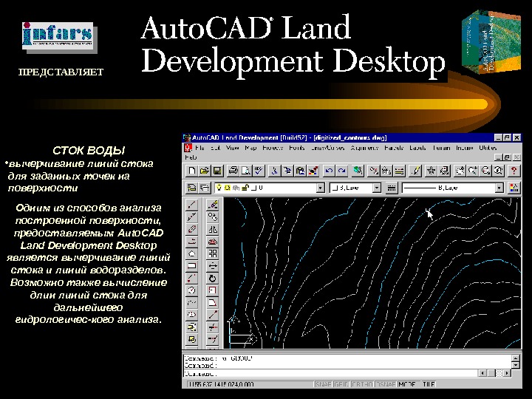
Task: Click the Paste clipboard icon
Action: [300, 171]
